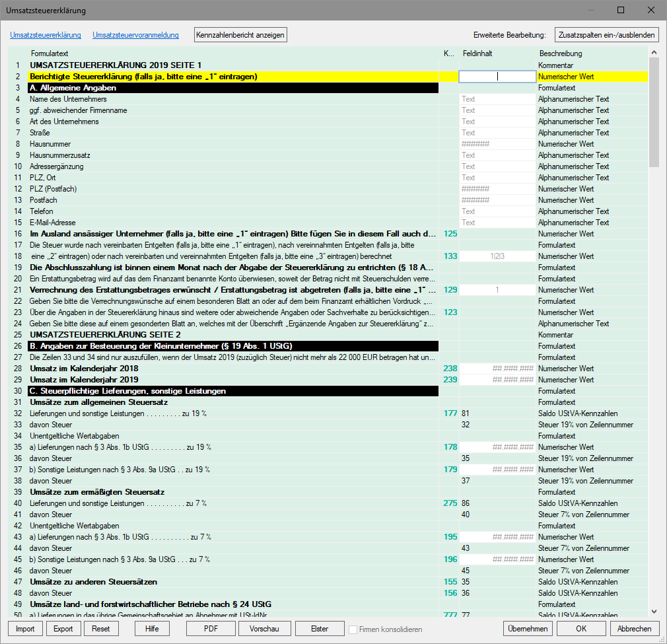
Task: Click Feldinhalt field for Hausnummerzusatz
Action: 497,155
